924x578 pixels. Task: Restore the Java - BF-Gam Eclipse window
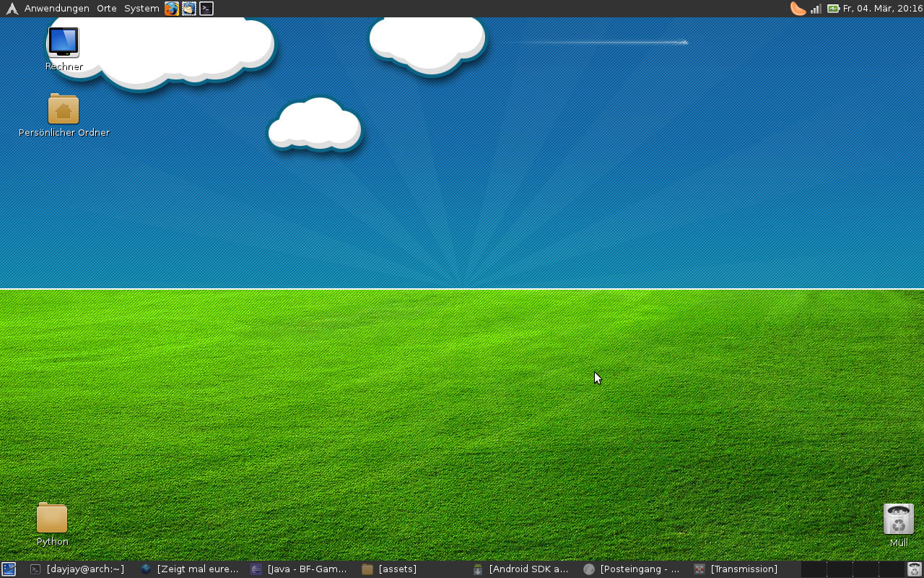click(300, 569)
